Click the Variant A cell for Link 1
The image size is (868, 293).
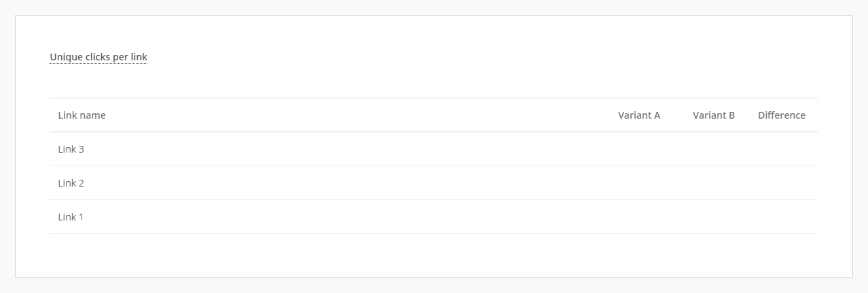coord(638,217)
